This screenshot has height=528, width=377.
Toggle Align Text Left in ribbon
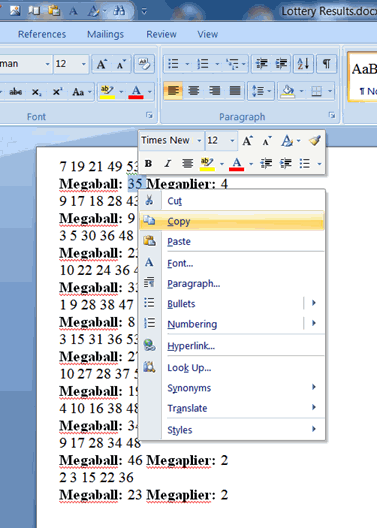click(x=173, y=91)
